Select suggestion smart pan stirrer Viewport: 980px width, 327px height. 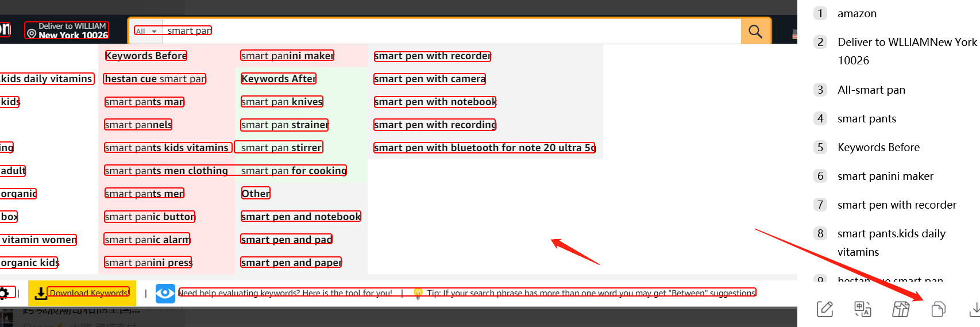tap(281, 148)
